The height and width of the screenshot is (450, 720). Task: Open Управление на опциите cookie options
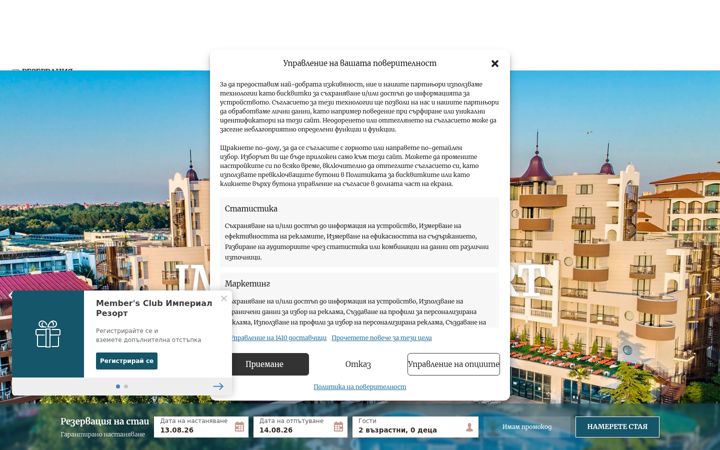453,364
